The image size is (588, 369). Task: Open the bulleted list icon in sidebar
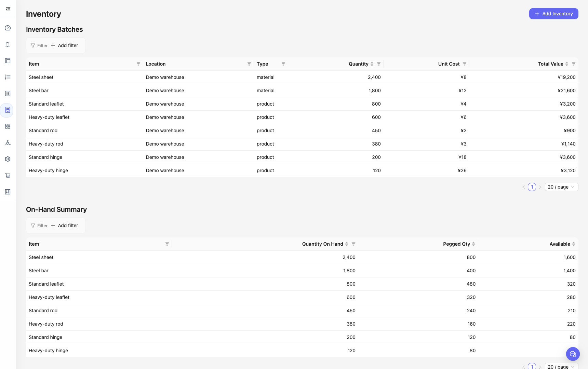pos(8,77)
